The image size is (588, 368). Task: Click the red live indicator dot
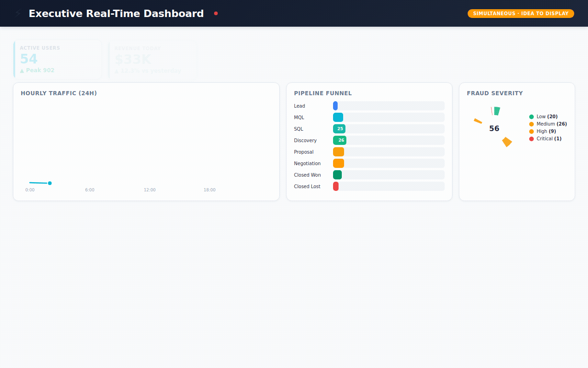tap(216, 13)
